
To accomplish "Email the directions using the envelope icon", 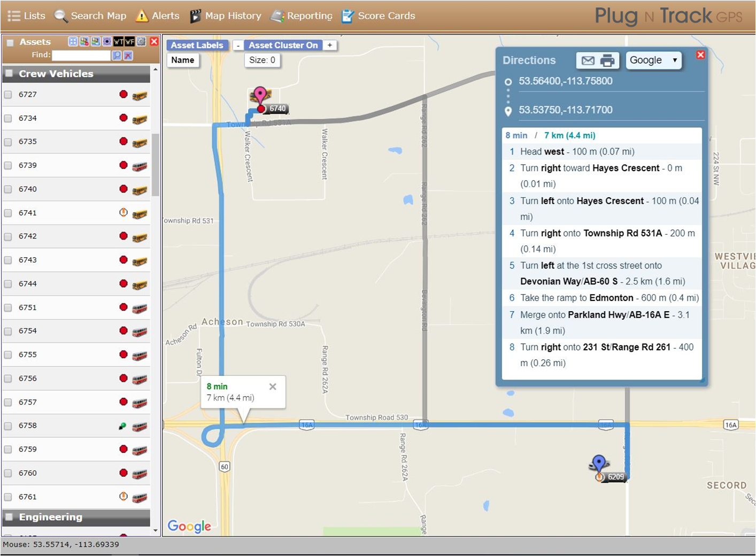I will 588,60.
